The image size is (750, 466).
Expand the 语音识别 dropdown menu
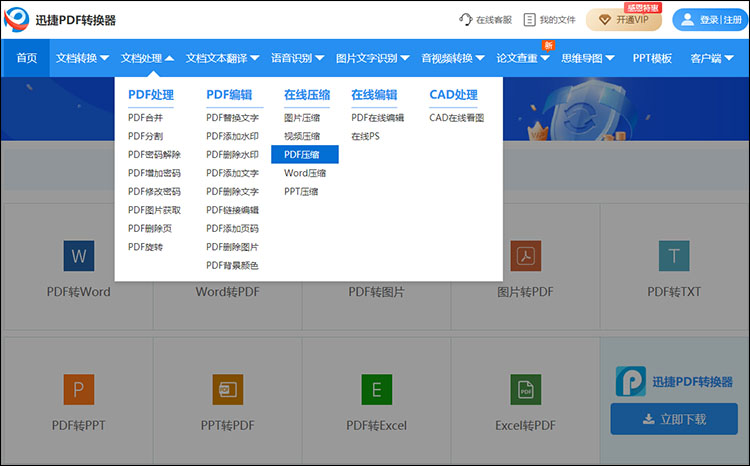pyautogui.click(x=297, y=58)
